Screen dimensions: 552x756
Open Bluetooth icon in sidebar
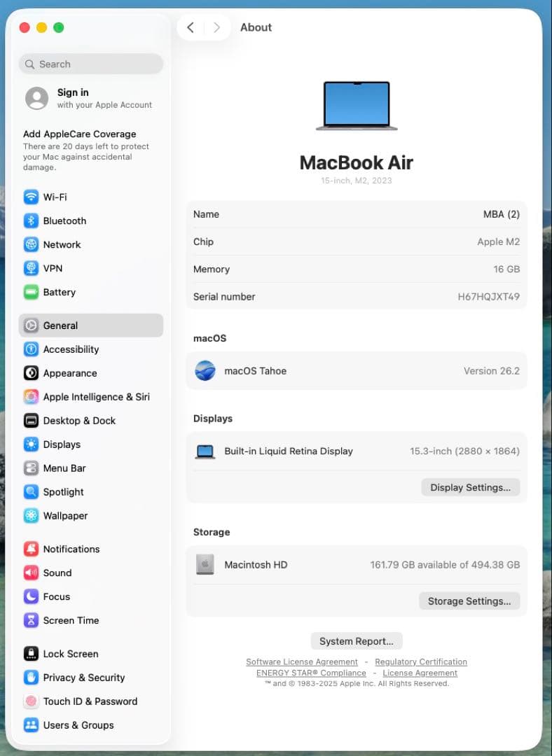pyautogui.click(x=31, y=220)
